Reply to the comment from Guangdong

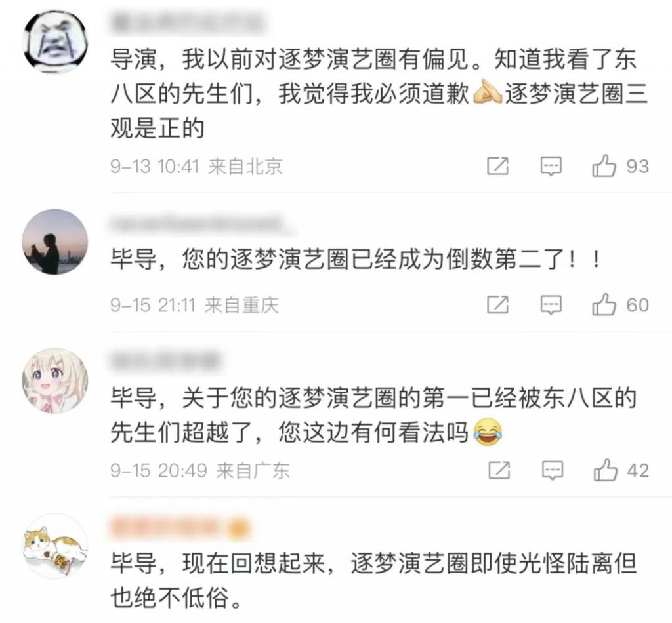coord(553,470)
